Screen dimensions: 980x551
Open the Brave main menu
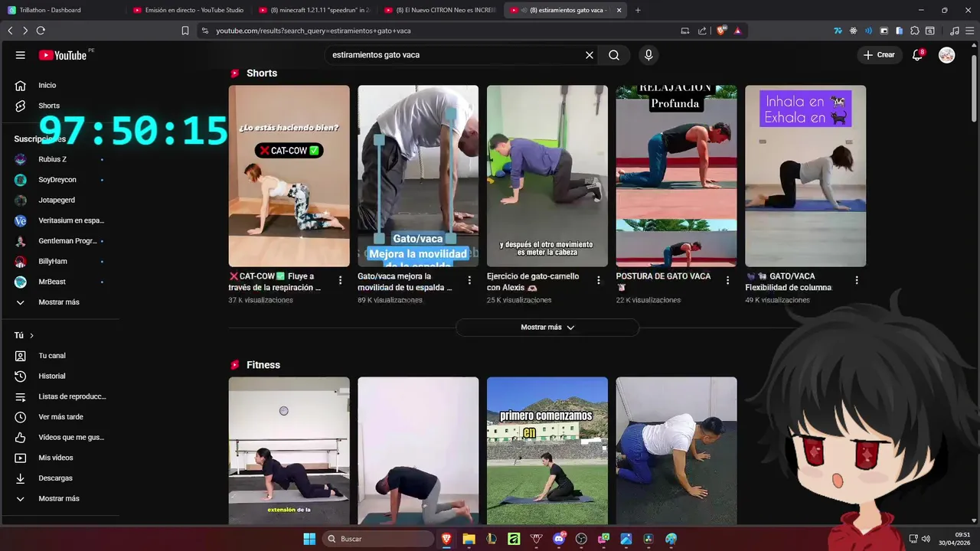pyautogui.click(x=969, y=31)
